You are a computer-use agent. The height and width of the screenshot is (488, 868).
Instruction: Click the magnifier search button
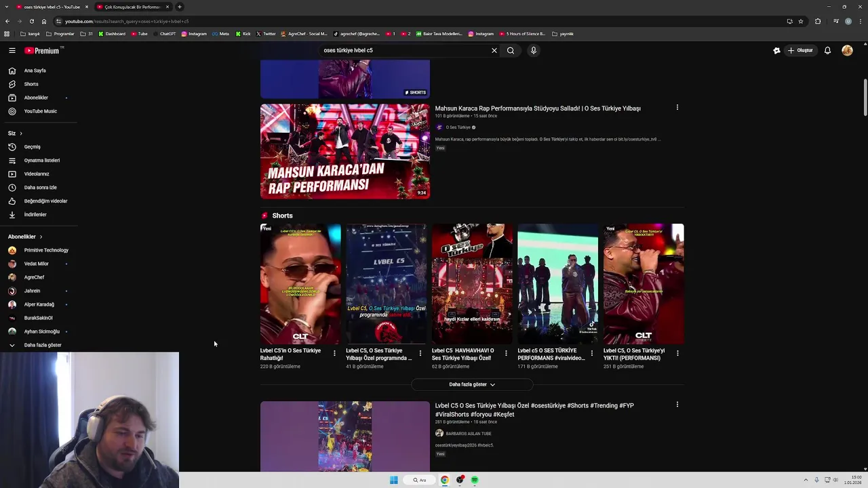tap(511, 50)
